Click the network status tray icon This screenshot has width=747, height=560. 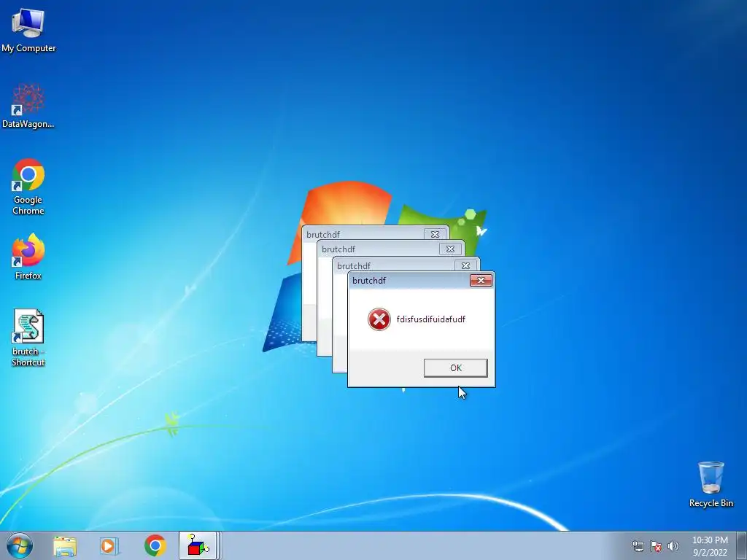(638, 546)
